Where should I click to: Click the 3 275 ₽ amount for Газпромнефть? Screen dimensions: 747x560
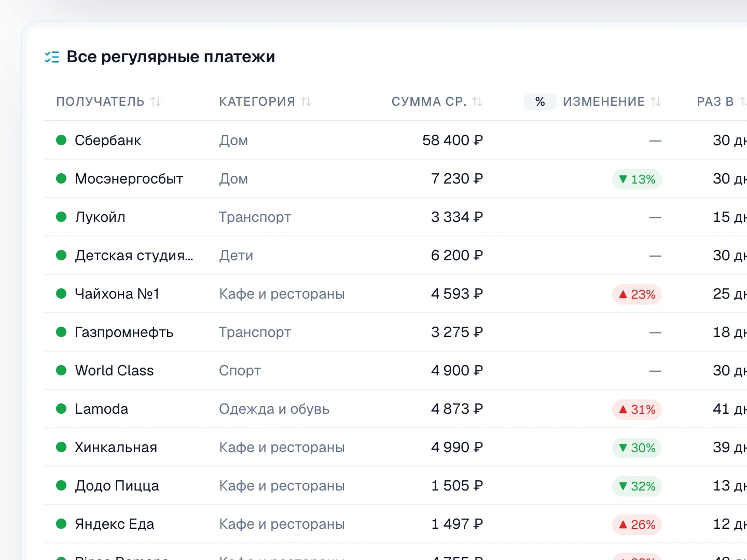(x=457, y=332)
